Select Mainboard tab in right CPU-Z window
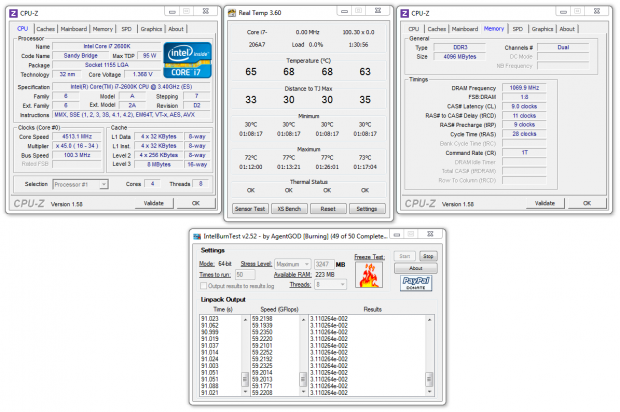This screenshot has width=620, height=412. 465,29
